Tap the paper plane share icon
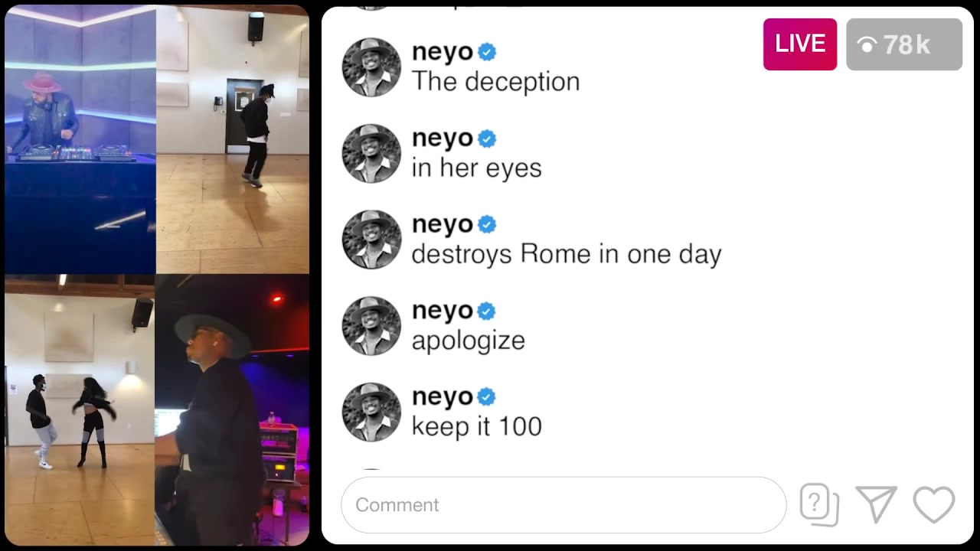This screenshot has height=551, width=980. tap(876, 504)
